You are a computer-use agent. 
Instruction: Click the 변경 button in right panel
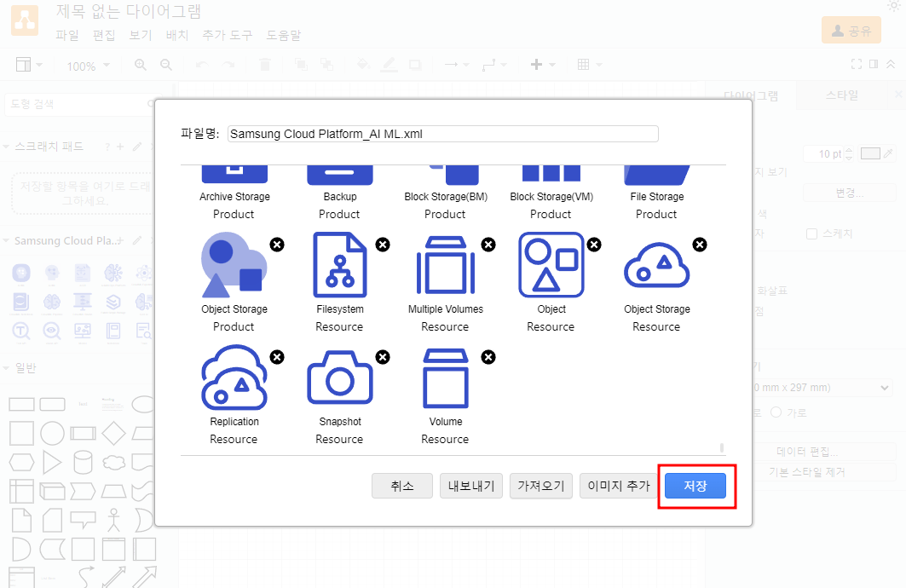(850, 193)
